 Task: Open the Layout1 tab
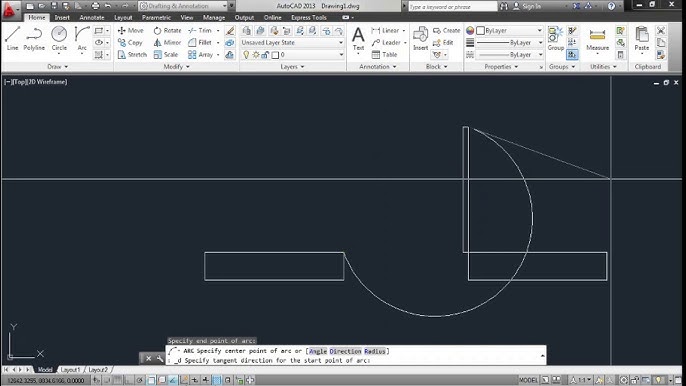point(70,370)
